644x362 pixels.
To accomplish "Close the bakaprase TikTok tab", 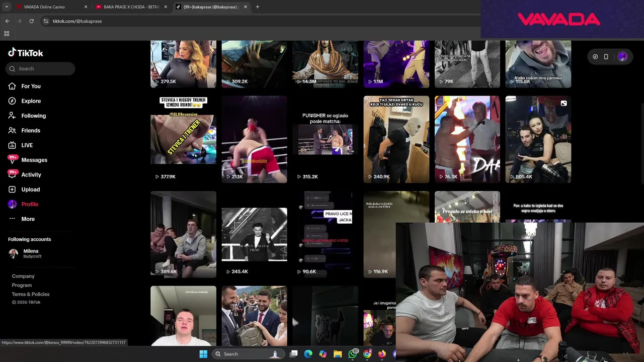I will 245,7.
